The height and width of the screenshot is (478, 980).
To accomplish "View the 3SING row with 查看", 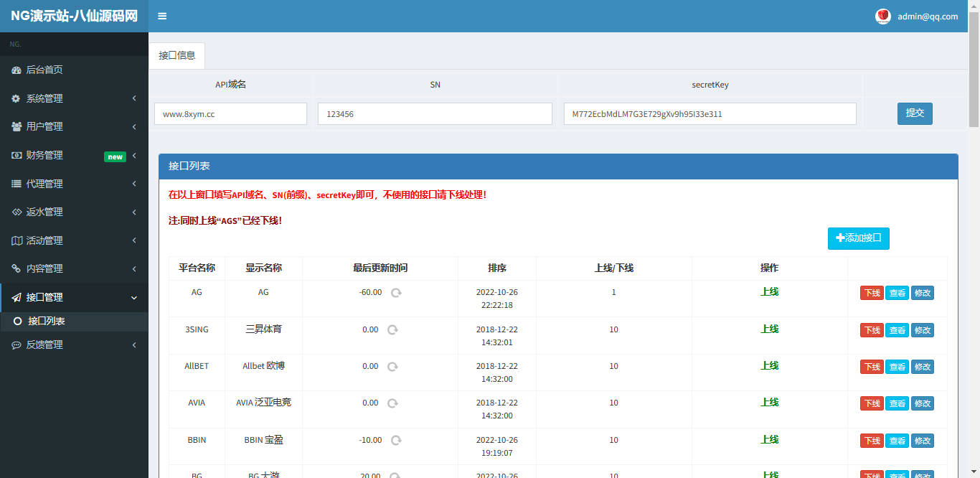I will pyautogui.click(x=897, y=330).
